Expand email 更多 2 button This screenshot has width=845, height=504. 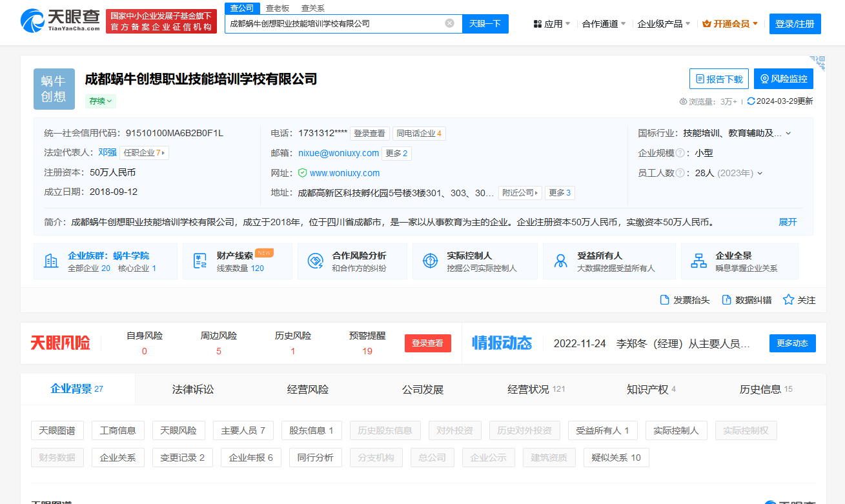coord(396,154)
